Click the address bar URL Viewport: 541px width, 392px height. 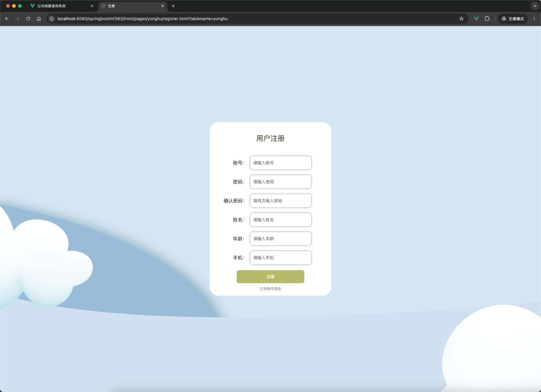pyautogui.click(x=143, y=19)
